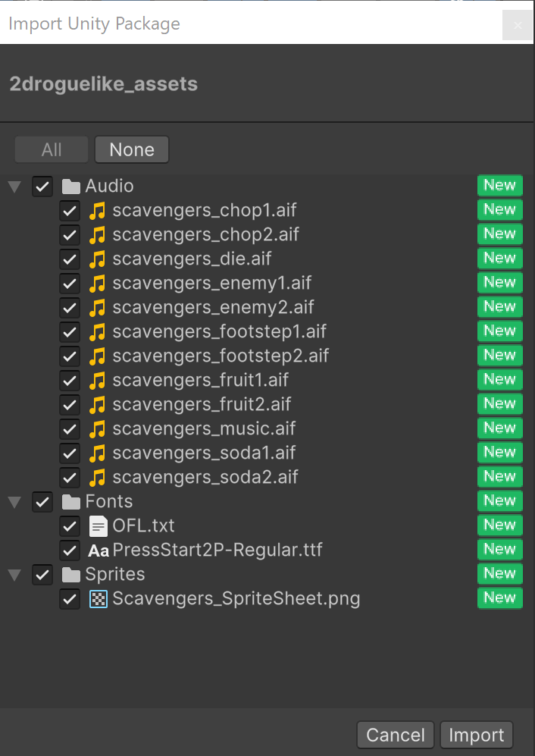Click the audio icon beside scavengers_music.aif
This screenshot has width=535, height=756.
[x=98, y=429]
